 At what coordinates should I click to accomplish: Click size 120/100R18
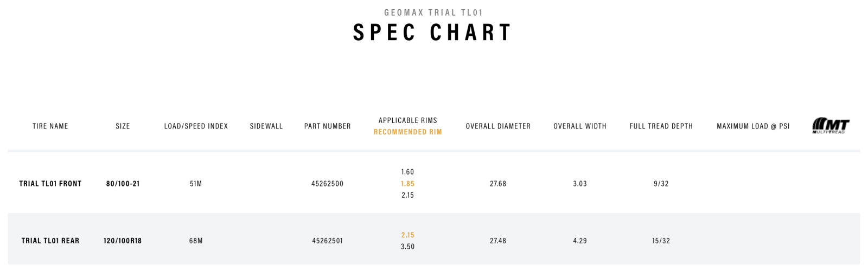click(123, 241)
